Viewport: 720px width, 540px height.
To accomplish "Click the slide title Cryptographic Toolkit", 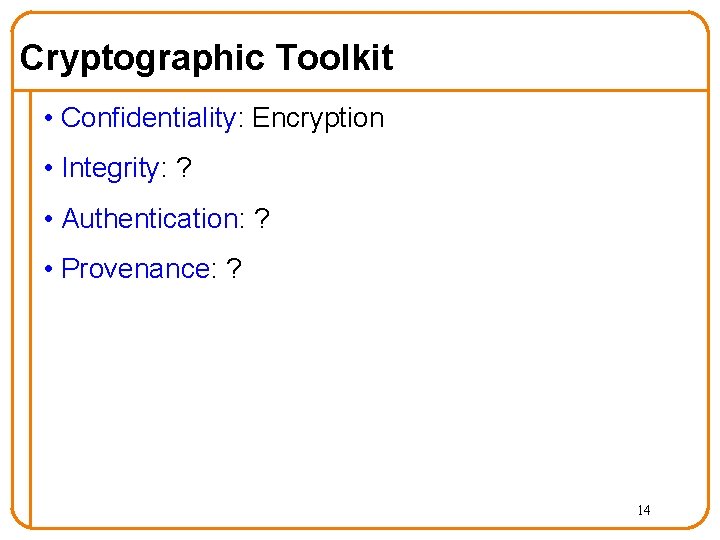I will pyautogui.click(x=207, y=58).
